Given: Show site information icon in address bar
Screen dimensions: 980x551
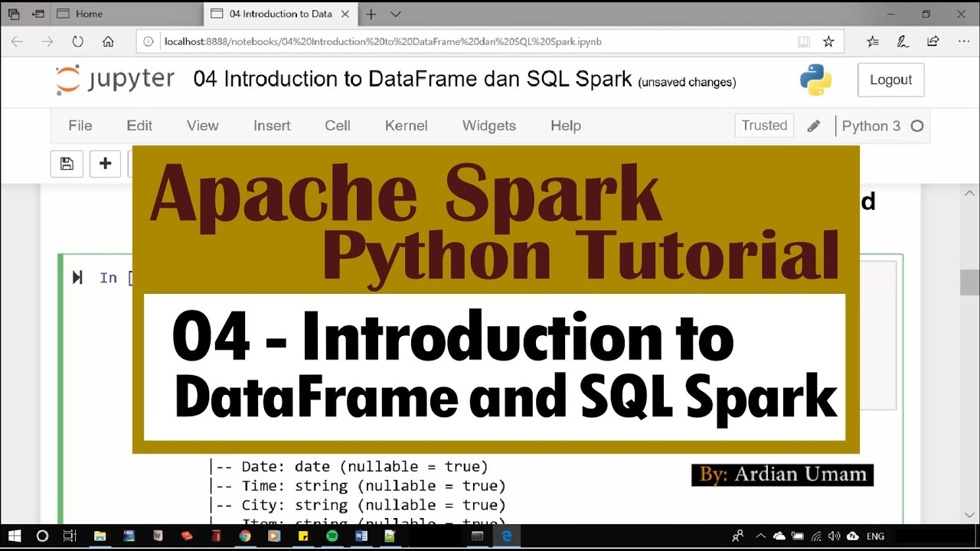Looking at the screenshot, I should coord(149,41).
